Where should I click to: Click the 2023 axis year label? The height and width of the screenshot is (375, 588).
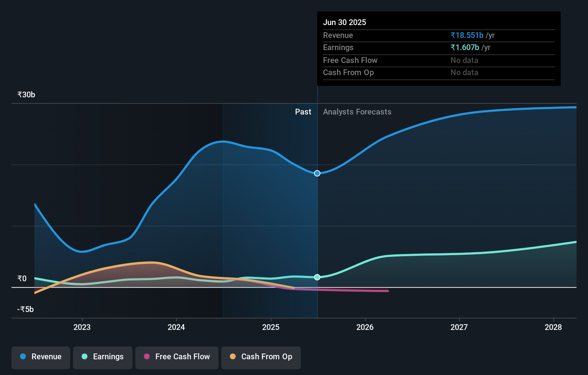point(82,327)
